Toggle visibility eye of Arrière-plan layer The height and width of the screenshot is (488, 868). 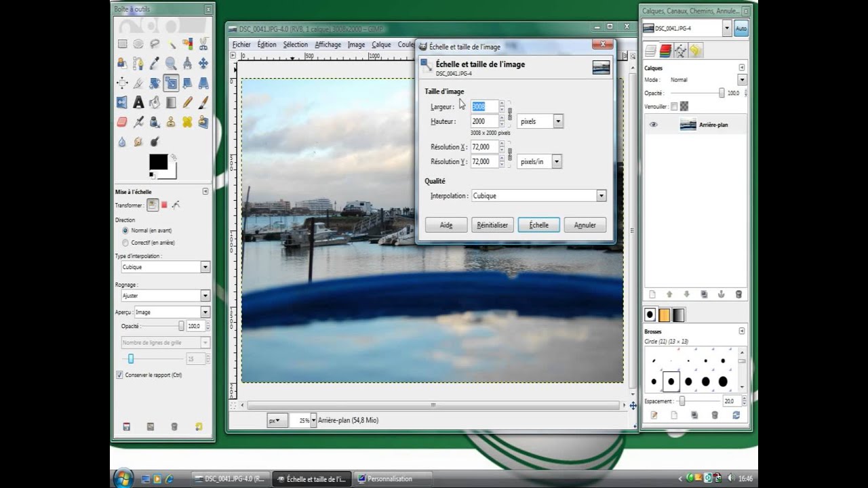(x=654, y=125)
